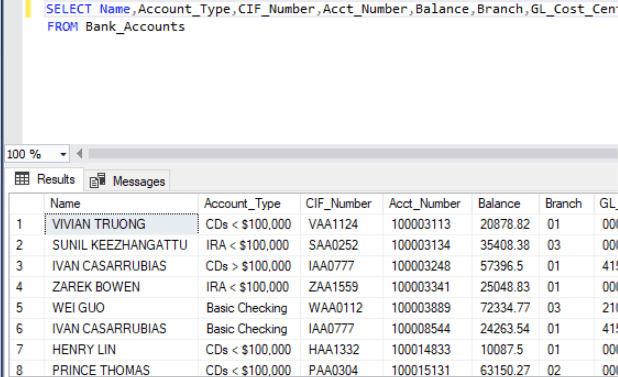Click the 10087.5 balance cell
This screenshot has height=377, width=618.
click(x=506, y=349)
